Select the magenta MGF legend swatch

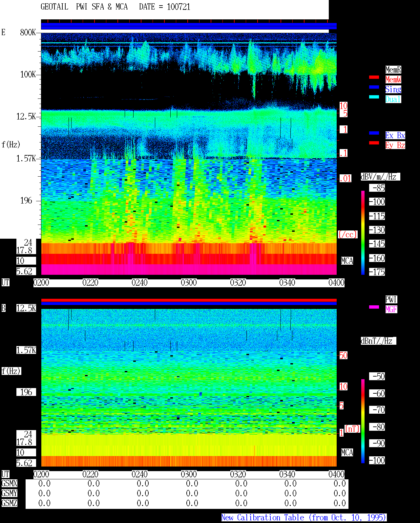coord(374,307)
